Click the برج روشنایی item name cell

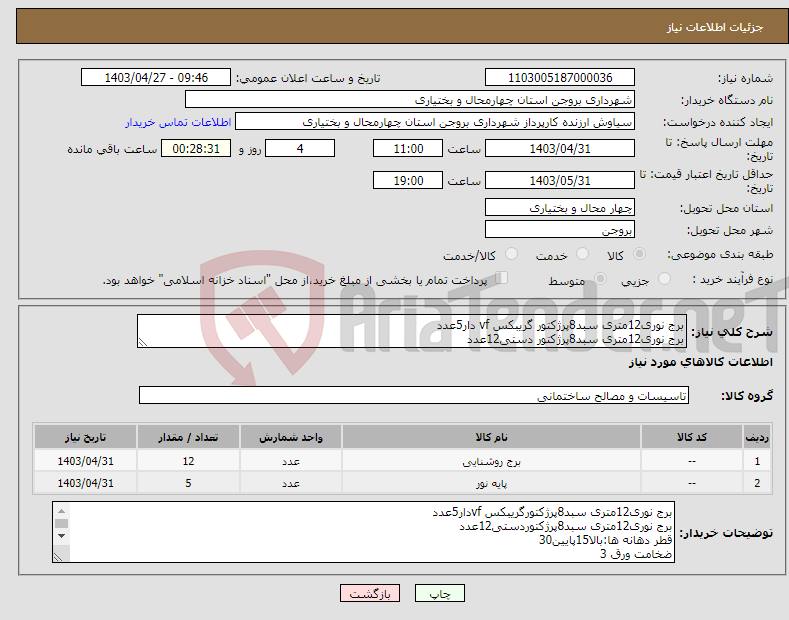click(x=491, y=461)
